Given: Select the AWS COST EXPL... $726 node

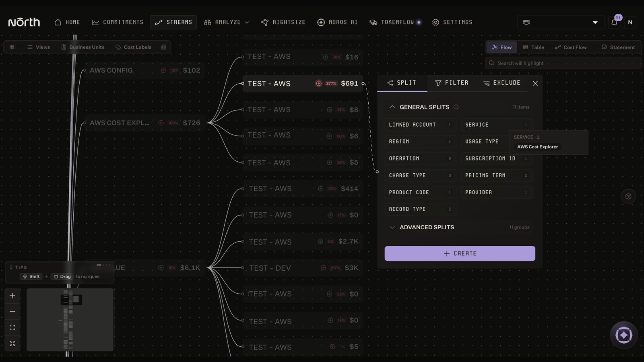Looking at the screenshot, I should click(x=144, y=123).
